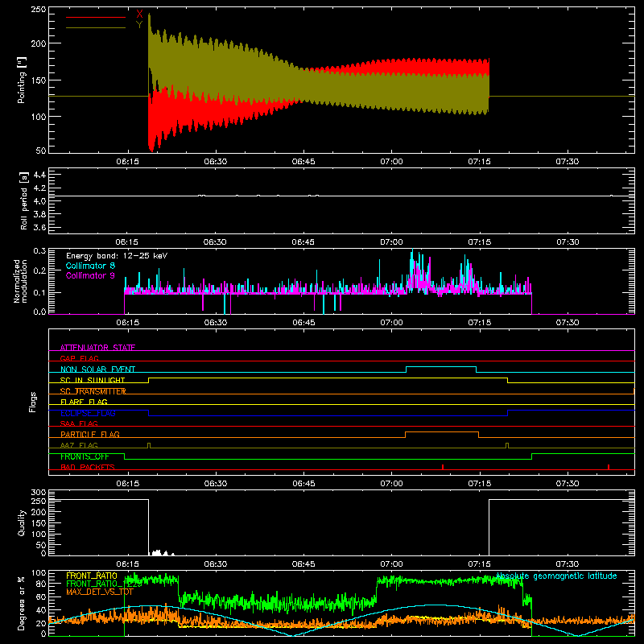This screenshot has height=644, width=644.
Task: Click the 07:30 label under Flags plot
Action: coord(568,484)
